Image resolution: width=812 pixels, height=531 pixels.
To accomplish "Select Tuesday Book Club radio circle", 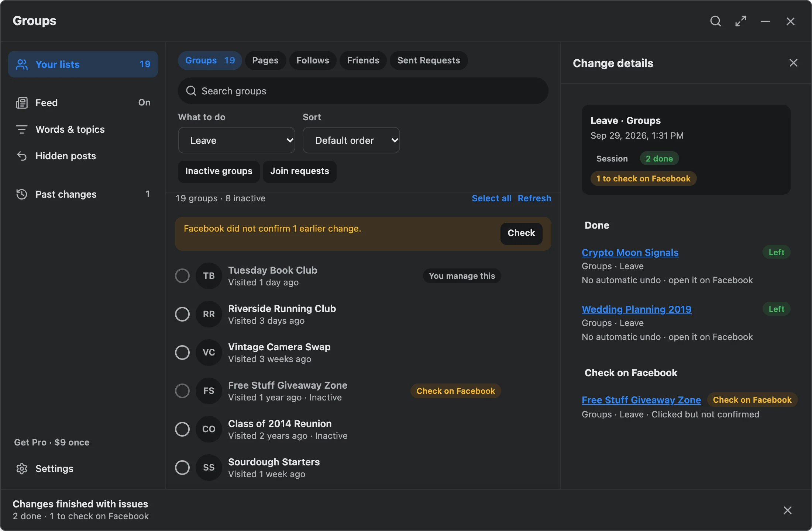I will point(182,276).
